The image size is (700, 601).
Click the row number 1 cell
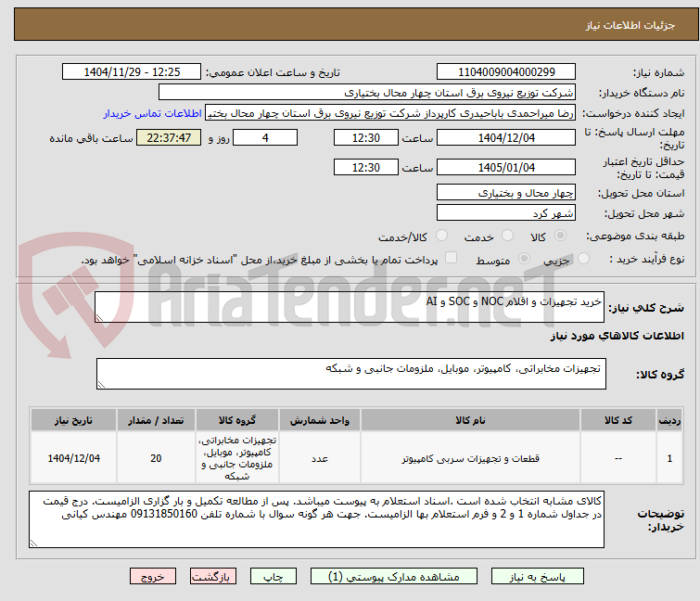pyautogui.click(x=669, y=458)
